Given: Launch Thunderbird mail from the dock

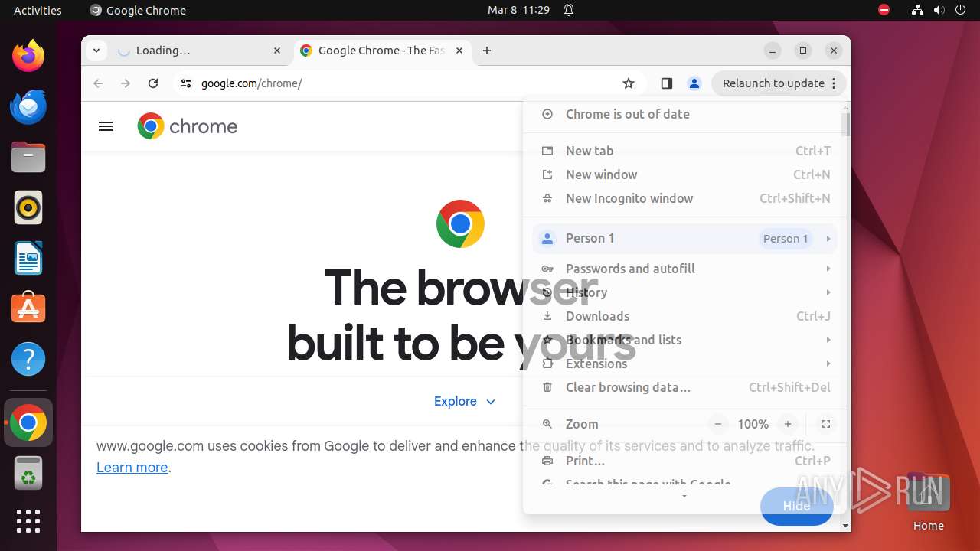Looking at the screenshot, I should [x=28, y=106].
